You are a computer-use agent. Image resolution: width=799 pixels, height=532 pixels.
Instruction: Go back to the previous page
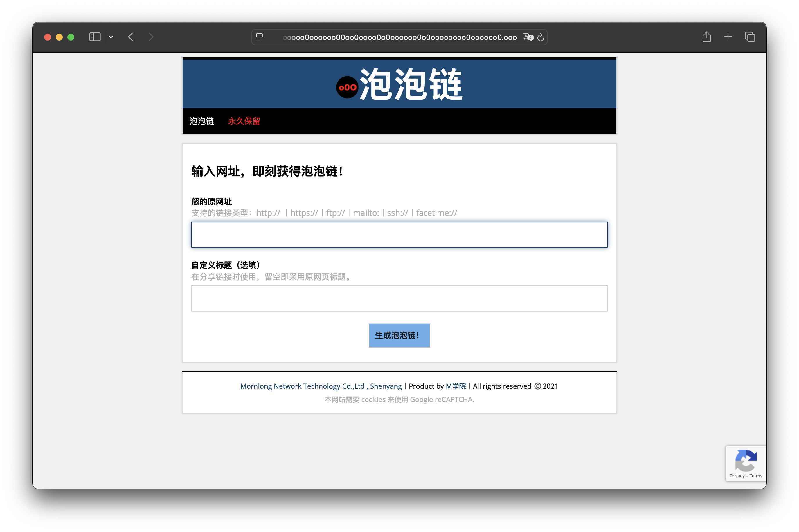(131, 37)
